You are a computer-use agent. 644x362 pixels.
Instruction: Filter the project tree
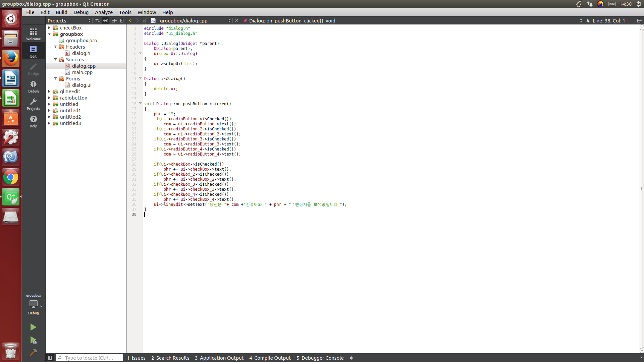coord(97,20)
